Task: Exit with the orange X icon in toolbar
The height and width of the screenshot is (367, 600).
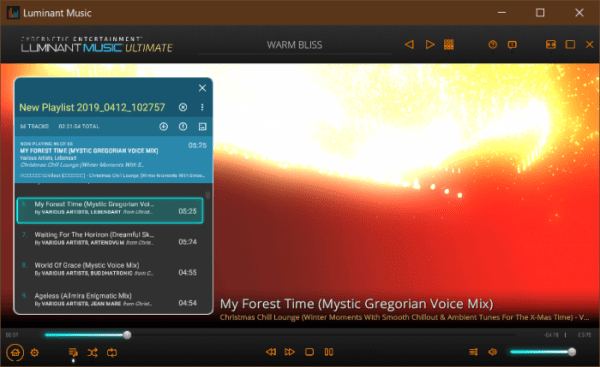Action: pyautogui.click(x=590, y=45)
